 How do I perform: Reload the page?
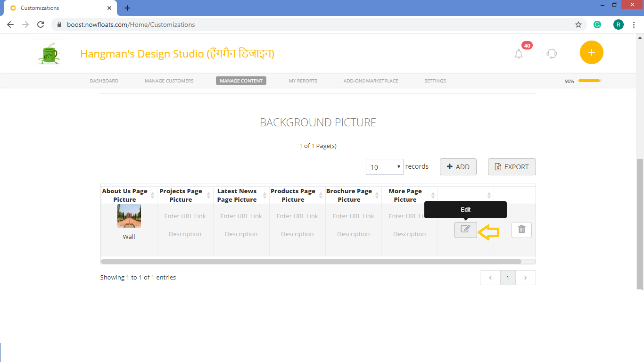(41, 25)
